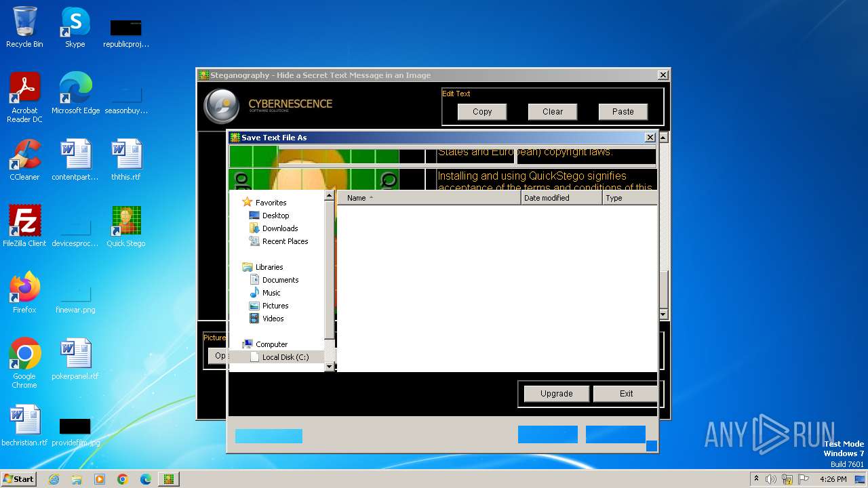This screenshot has width=868, height=488.
Task: Select Desktop under Favorites
Action: tap(275, 216)
